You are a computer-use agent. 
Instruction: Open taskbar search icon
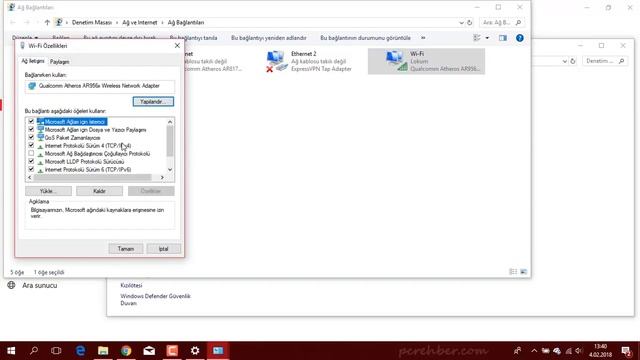(34, 351)
